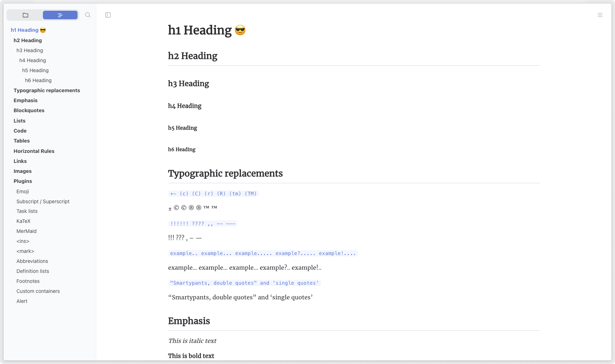Select Custom containers outline item
The height and width of the screenshot is (364, 615).
(x=38, y=291)
